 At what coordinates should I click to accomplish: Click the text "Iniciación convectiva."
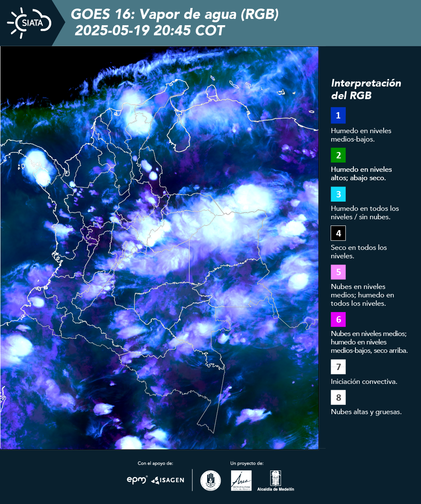click(x=364, y=381)
